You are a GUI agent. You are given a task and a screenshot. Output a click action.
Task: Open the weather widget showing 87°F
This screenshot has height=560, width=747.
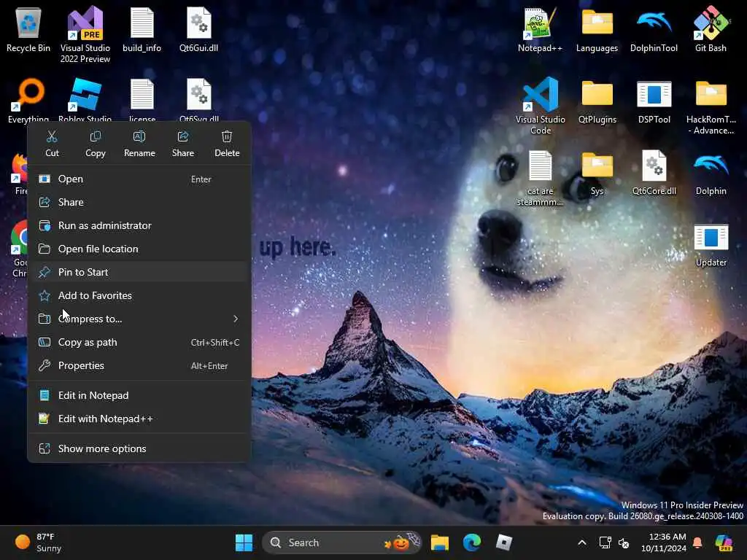[x=38, y=542]
